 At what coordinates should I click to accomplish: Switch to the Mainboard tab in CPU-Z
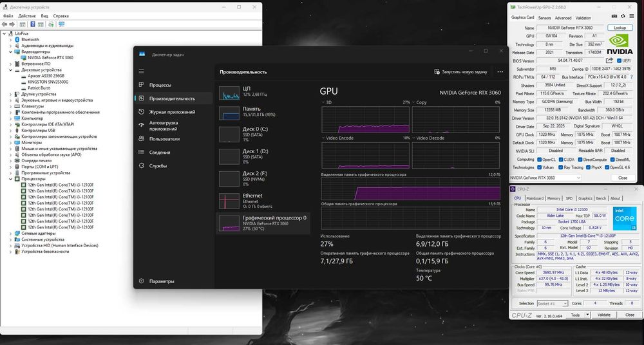(x=535, y=198)
